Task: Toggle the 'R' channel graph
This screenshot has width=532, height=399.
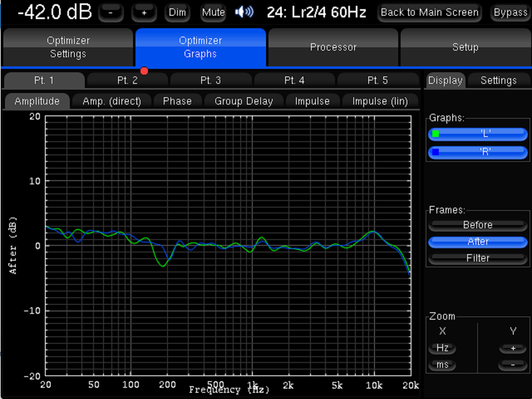Action: click(478, 152)
